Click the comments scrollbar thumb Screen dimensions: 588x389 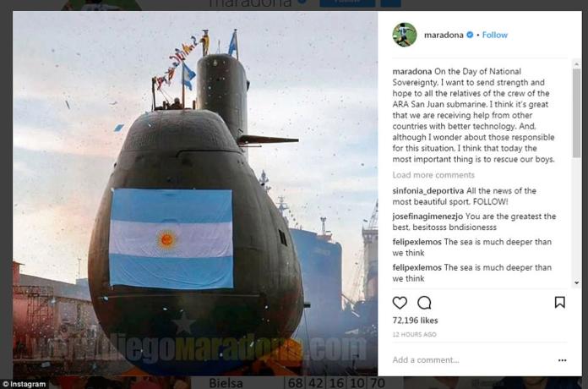pos(576,112)
